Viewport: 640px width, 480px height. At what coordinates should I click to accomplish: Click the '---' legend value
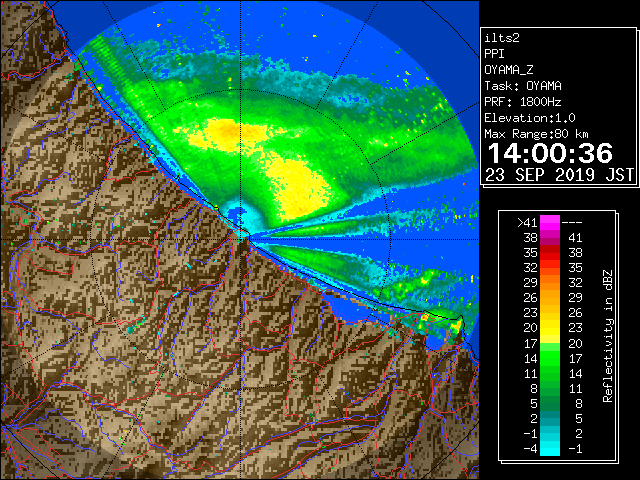572,223
